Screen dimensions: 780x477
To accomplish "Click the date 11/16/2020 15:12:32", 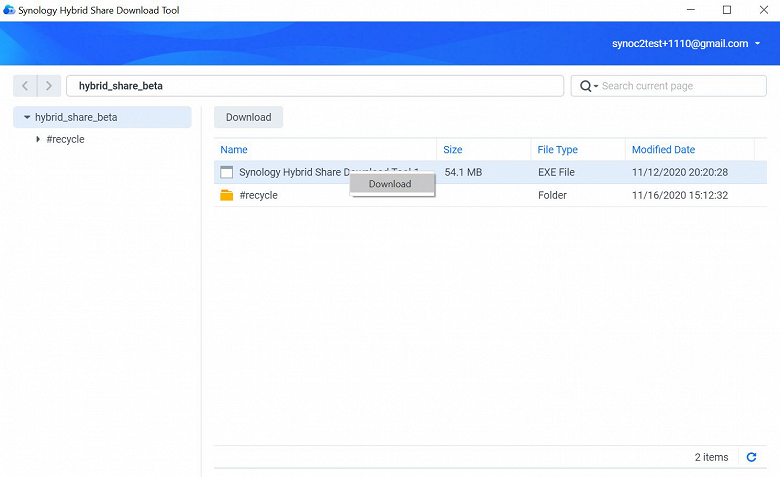I will (680, 195).
